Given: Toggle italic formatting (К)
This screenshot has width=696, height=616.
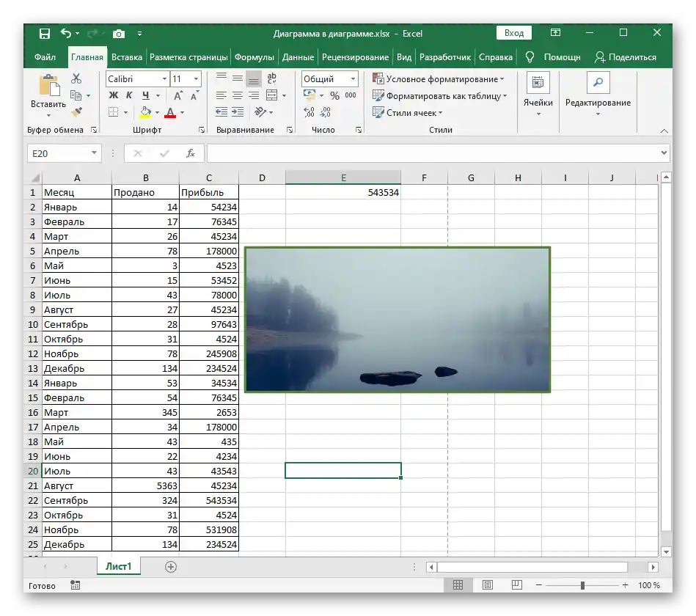Looking at the screenshot, I should 129,95.
